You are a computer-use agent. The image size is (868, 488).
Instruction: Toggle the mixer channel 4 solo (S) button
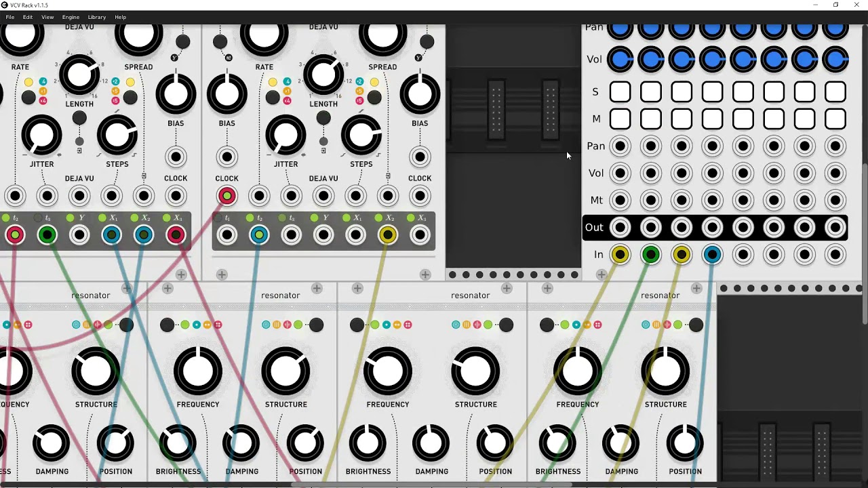point(712,91)
